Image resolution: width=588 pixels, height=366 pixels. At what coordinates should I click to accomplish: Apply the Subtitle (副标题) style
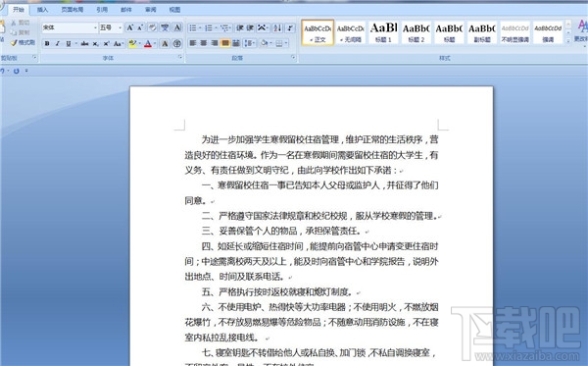point(482,32)
